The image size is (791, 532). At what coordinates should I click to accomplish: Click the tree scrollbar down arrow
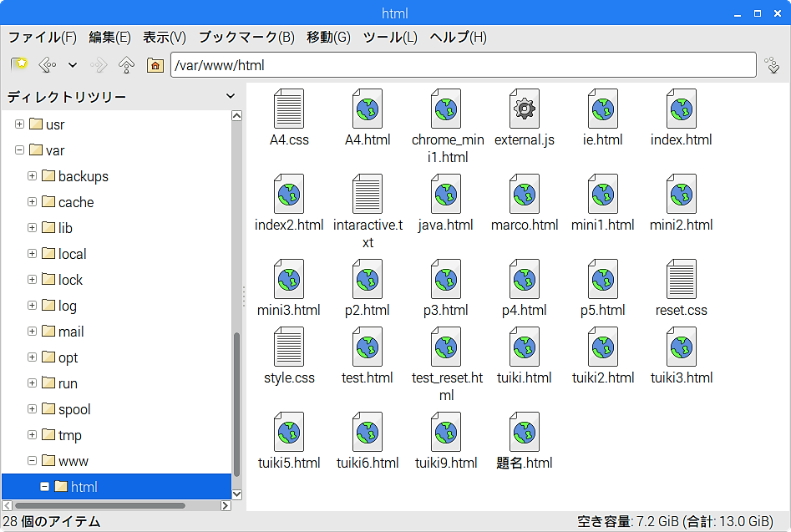(x=236, y=494)
